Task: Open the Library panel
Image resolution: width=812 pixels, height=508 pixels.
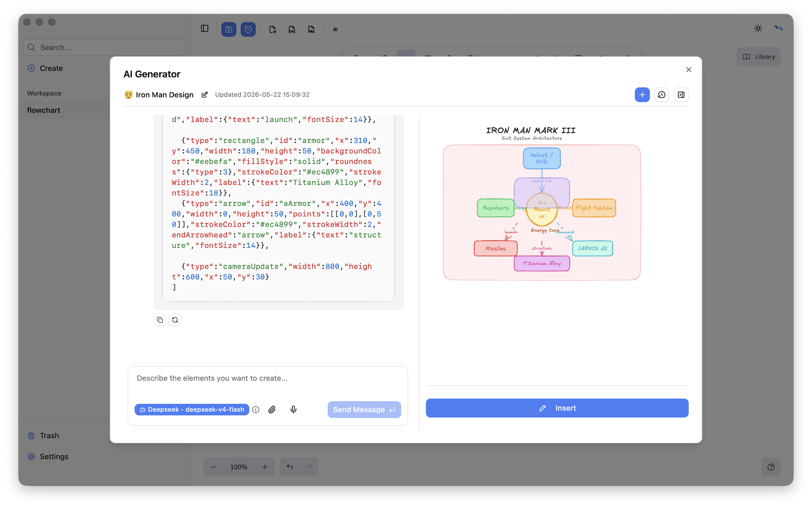Action: [x=759, y=57]
